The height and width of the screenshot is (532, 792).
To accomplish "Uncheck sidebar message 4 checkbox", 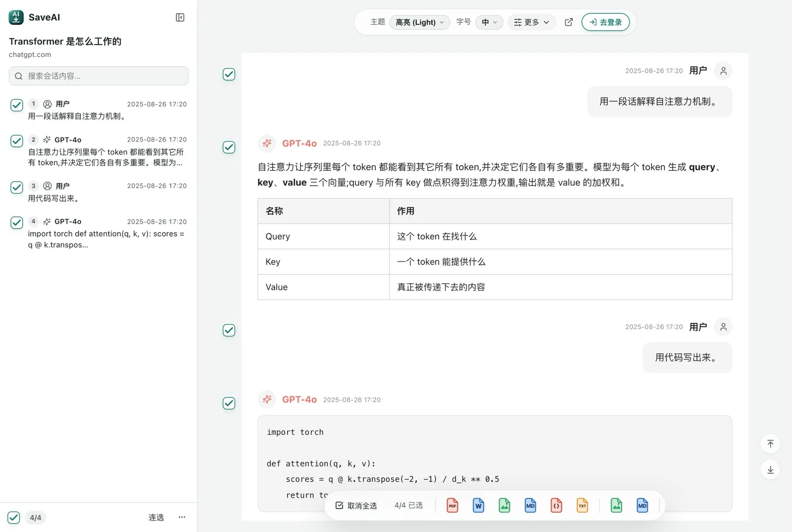I will point(17,222).
